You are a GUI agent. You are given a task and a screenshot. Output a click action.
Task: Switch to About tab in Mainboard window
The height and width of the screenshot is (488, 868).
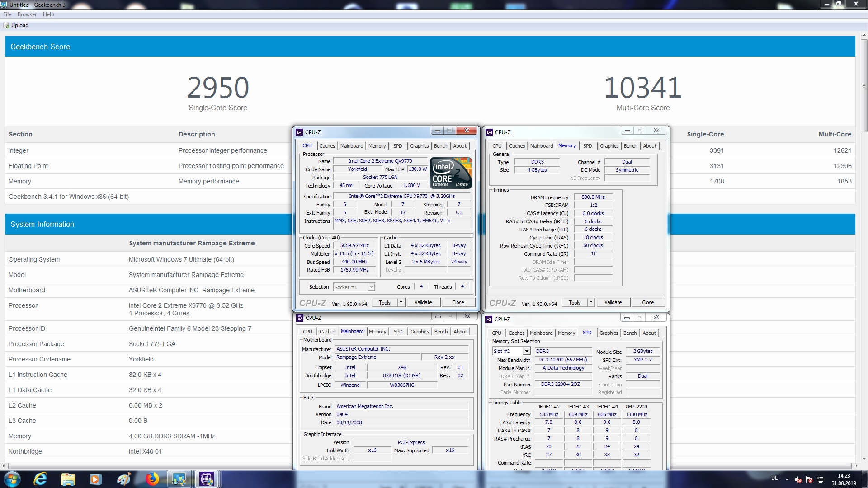460,332
